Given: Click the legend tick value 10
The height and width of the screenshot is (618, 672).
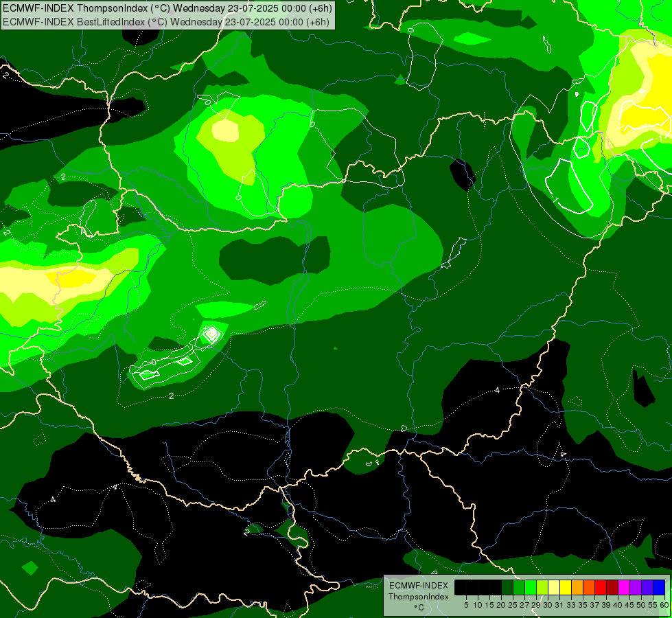Looking at the screenshot, I should coord(478,605).
